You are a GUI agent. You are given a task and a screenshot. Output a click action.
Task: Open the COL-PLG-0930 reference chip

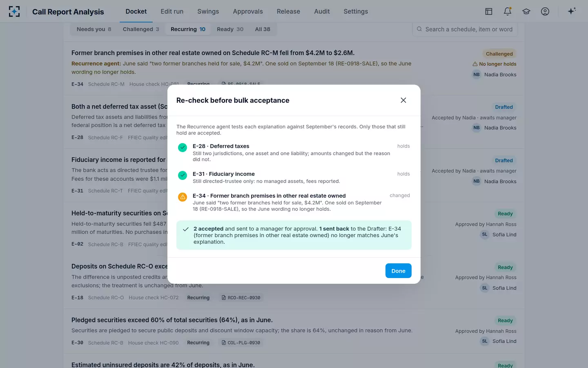point(241,343)
